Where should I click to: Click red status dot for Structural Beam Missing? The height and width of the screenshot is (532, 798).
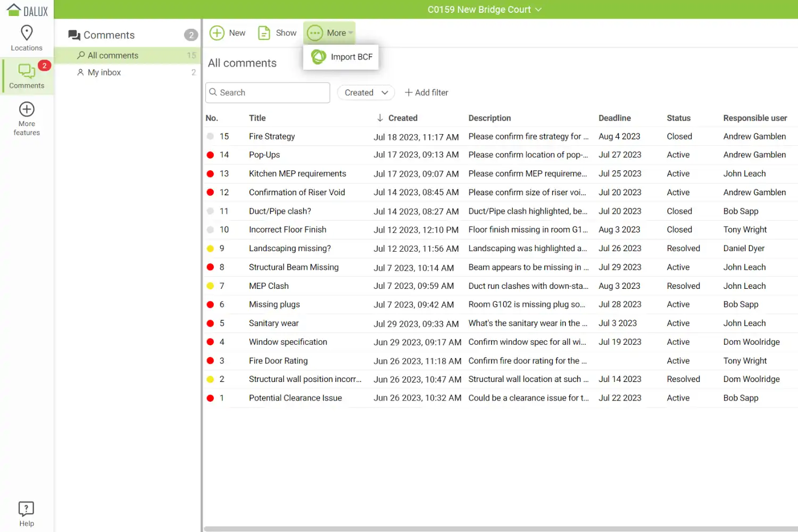[x=210, y=267]
